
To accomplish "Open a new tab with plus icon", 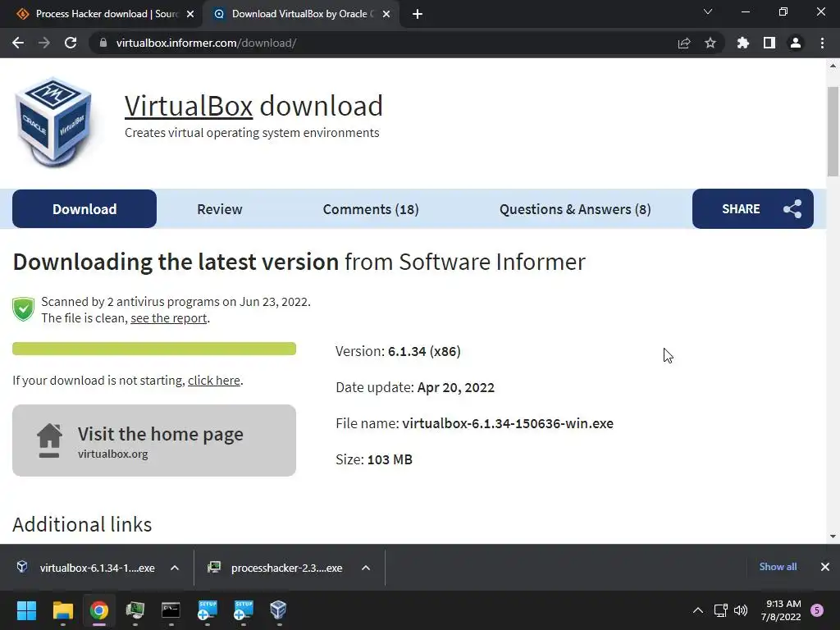I will click(x=418, y=14).
